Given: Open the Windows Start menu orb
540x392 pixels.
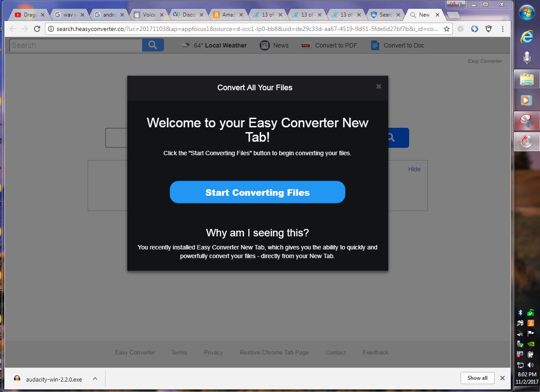Looking at the screenshot, I should [527, 12].
